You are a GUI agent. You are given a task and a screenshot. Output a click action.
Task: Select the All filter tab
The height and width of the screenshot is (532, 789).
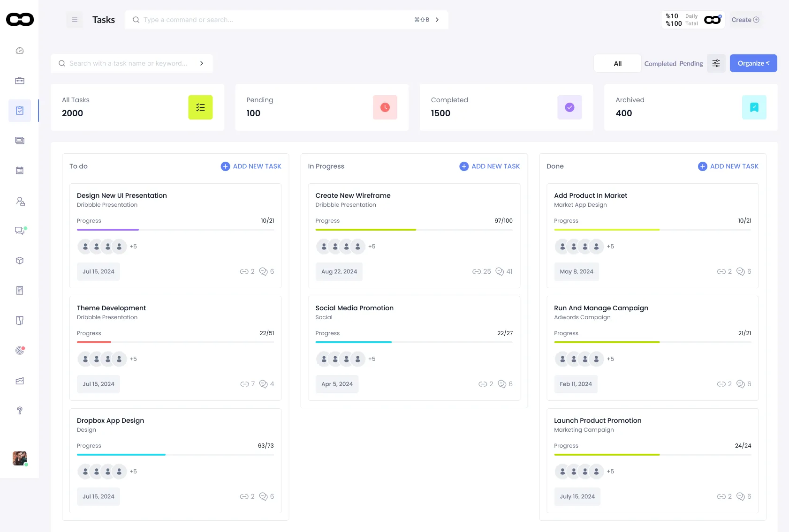pos(617,63)
